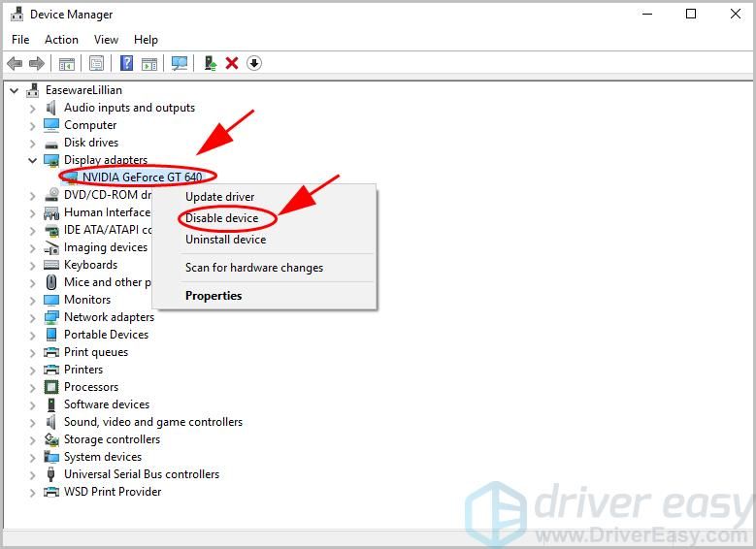This screenshot has width=756, height=549.
Task: Click the Properties toolbar icon
Action: [96, 63]
